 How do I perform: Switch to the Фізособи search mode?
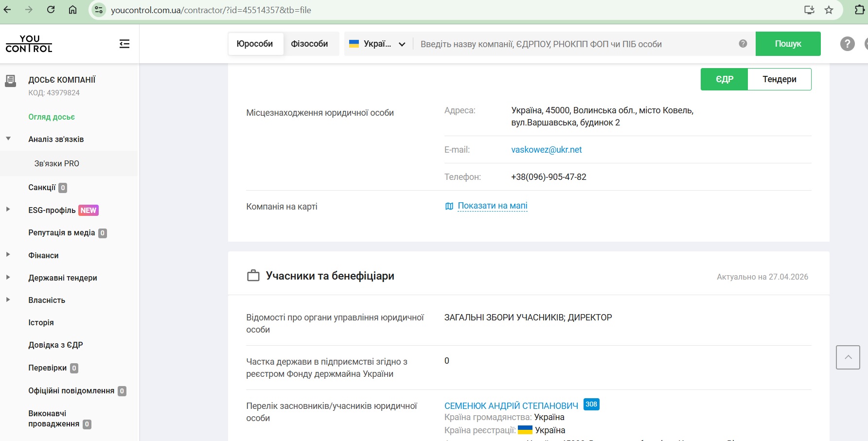click(309, 44)
